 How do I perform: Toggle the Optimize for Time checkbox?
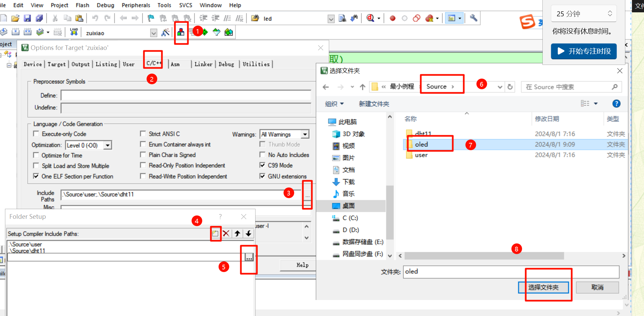(x=36, y=155)
